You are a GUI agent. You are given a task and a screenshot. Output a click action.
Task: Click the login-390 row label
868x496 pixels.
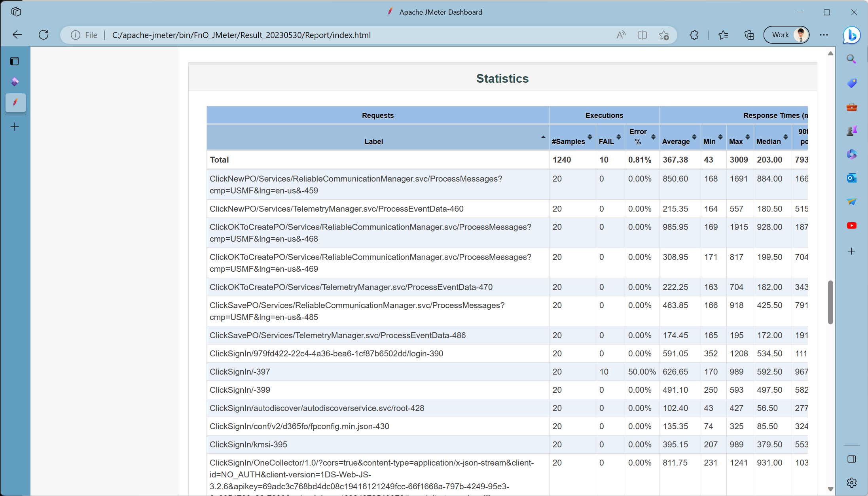point(326,354)
